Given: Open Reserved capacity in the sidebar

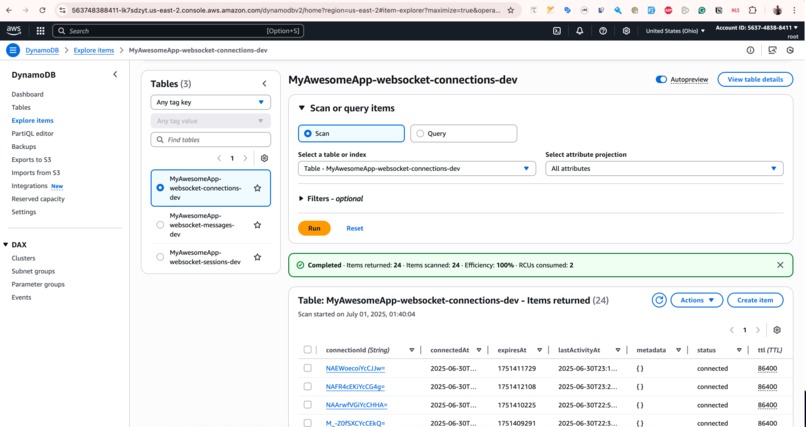Looking at the screenshot, I should (38, 199).
